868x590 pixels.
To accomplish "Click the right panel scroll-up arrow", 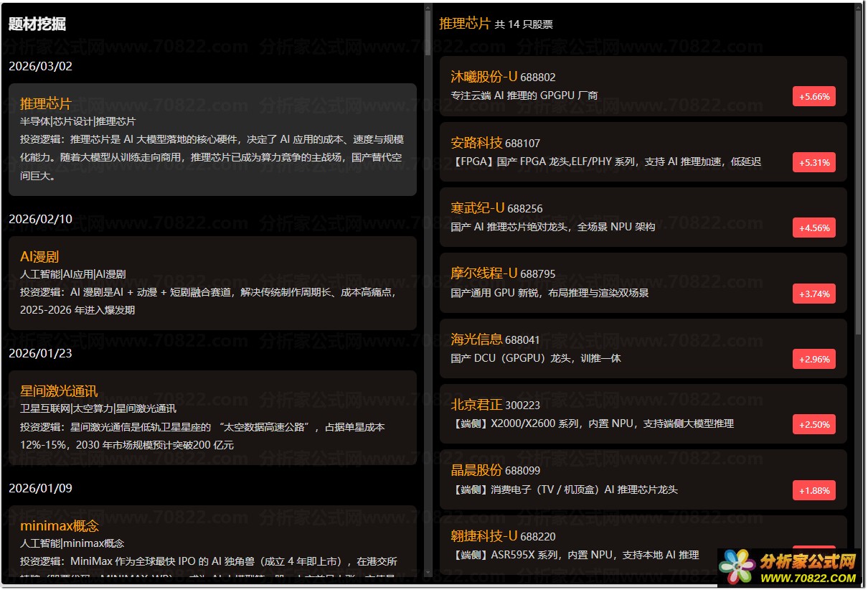I will pyautogui.click(x=859, y=6).
